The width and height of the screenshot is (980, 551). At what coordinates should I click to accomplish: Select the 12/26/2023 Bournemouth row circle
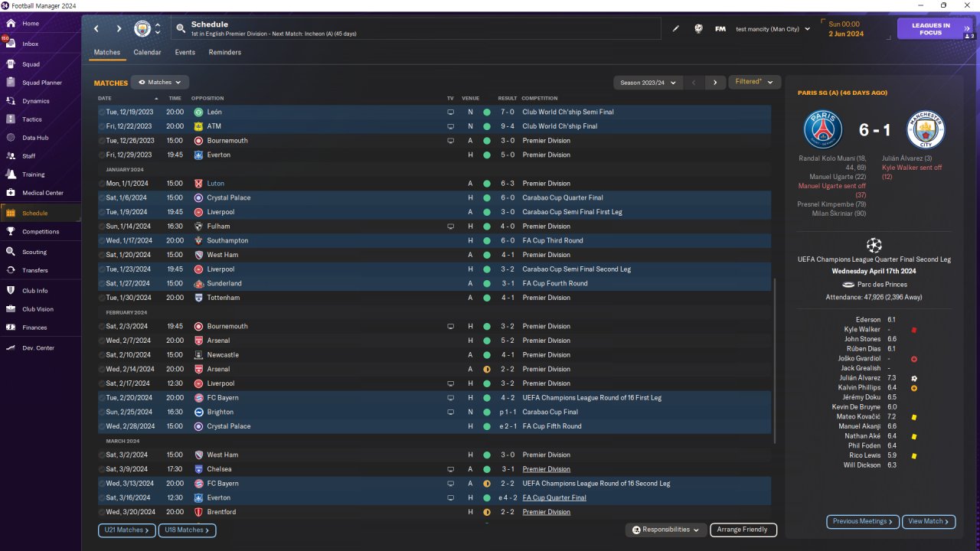point(102,141)
